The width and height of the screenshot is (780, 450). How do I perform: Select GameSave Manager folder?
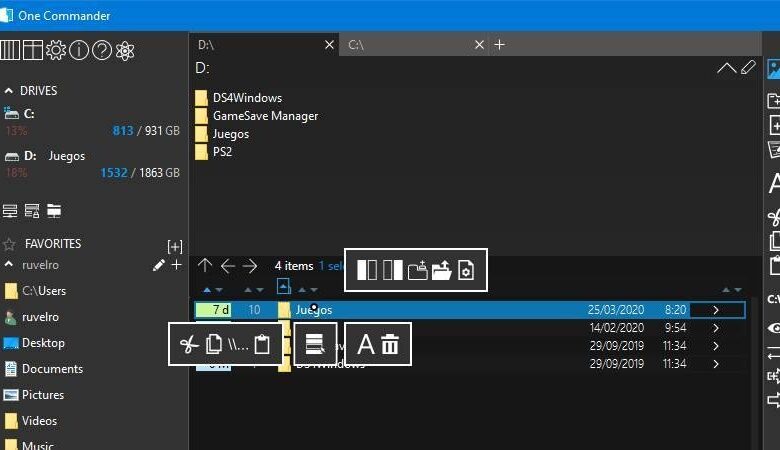(x=257, y=116)
